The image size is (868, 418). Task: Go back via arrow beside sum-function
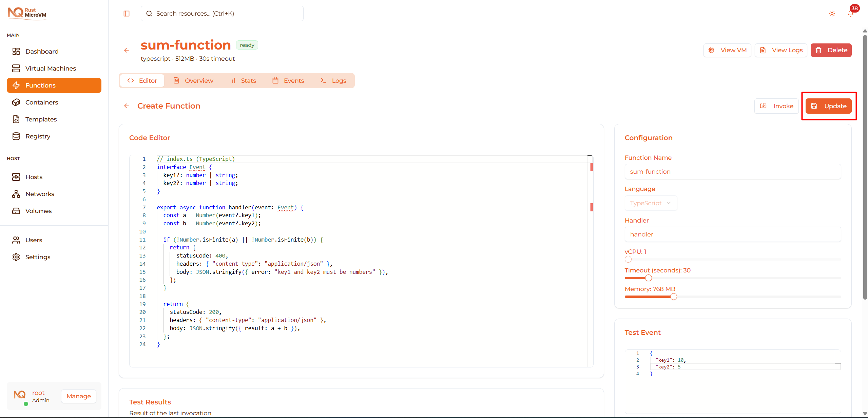[x=127, y=50]
